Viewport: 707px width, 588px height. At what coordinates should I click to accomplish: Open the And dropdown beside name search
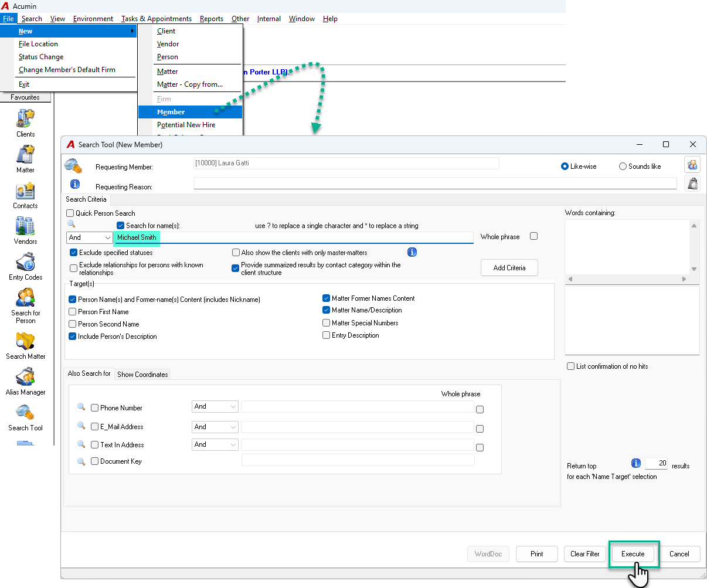[x=89, y=237]
